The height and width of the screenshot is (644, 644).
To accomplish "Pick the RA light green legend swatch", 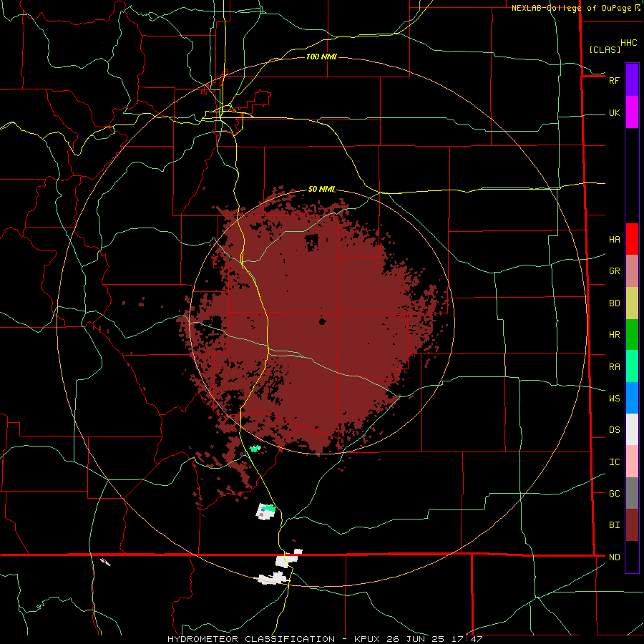I will click(x=632, y=366).
